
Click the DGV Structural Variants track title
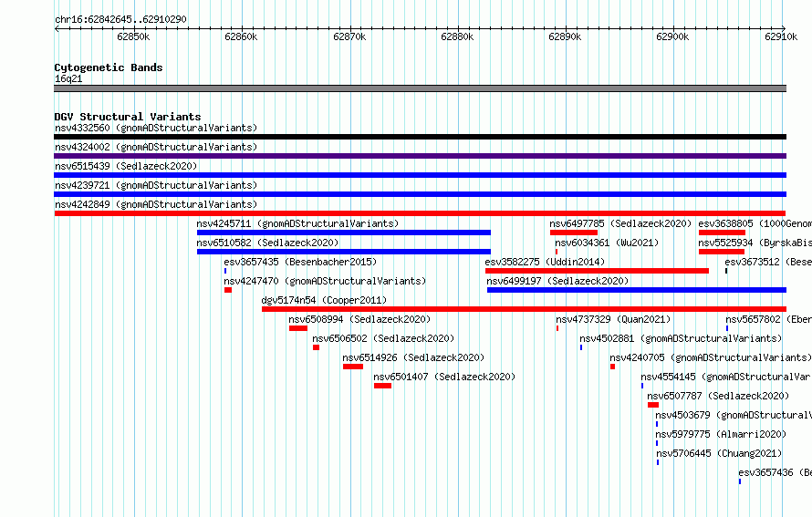(x=128, y=117)
